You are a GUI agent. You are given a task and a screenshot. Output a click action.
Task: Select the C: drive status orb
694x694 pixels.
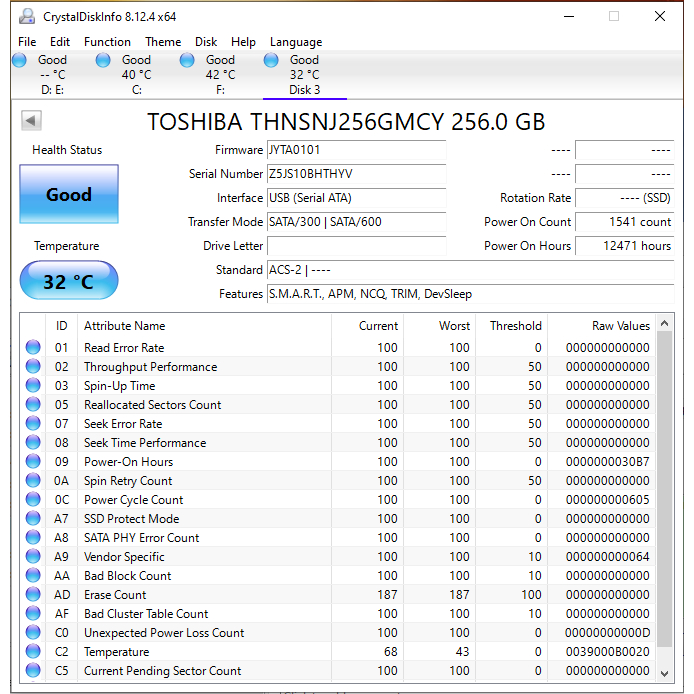103,60
